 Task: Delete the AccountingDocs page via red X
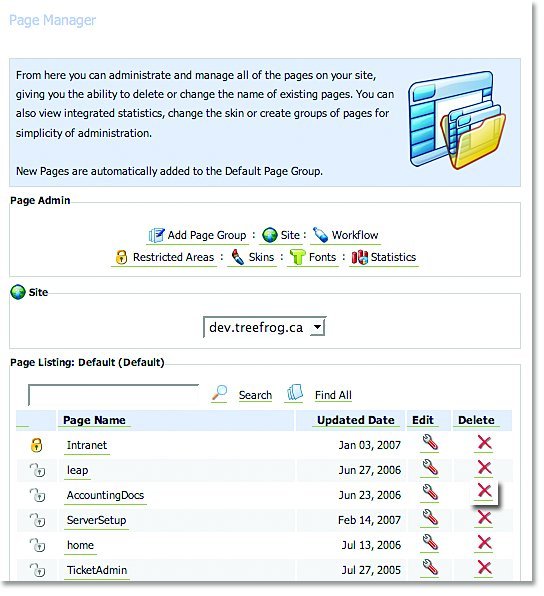point(484,491)
